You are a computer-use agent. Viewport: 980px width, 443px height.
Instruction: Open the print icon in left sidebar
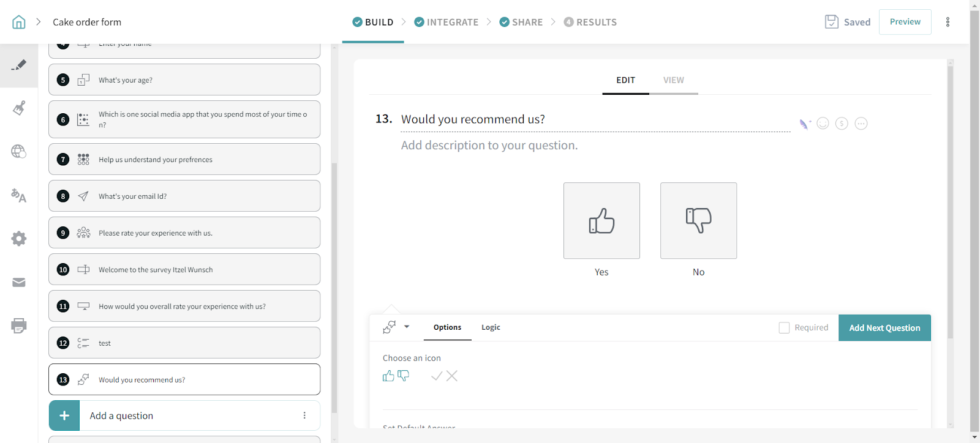coord(19,326)
